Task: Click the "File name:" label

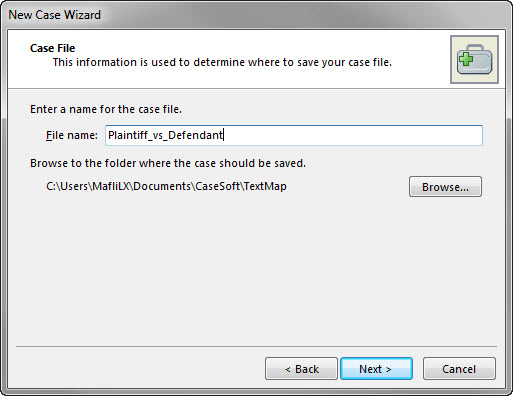Action: click(x=72, y=135)
